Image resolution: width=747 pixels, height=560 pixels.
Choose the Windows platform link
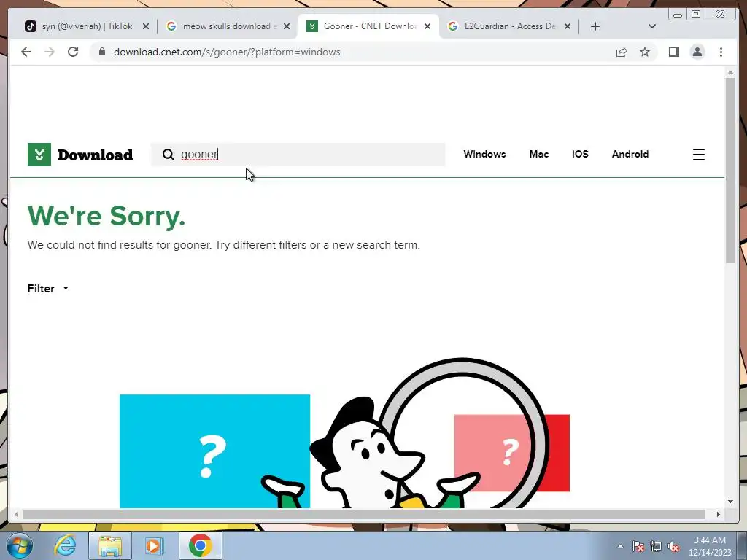484,154
